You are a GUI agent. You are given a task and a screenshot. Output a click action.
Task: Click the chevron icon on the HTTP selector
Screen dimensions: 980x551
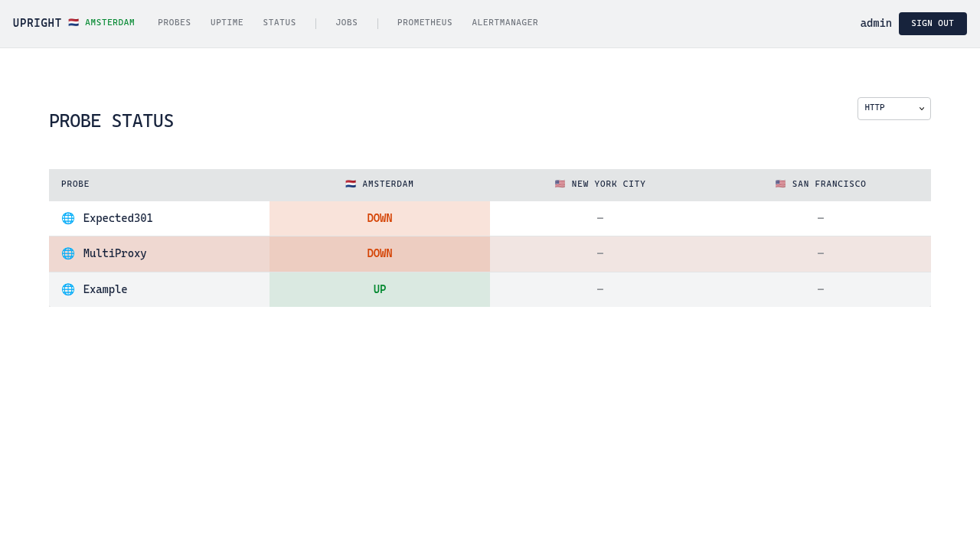click(x=920, y=109)
